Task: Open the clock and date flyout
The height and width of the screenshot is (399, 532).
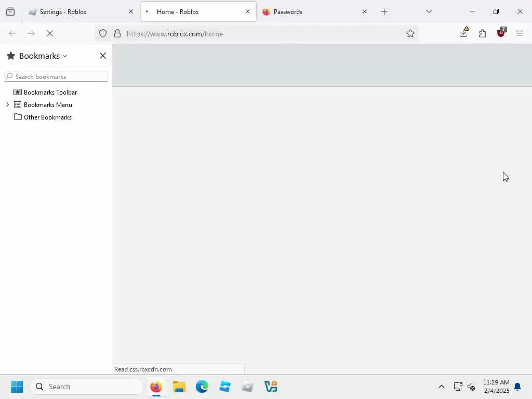Action: (x=496, y=387)
